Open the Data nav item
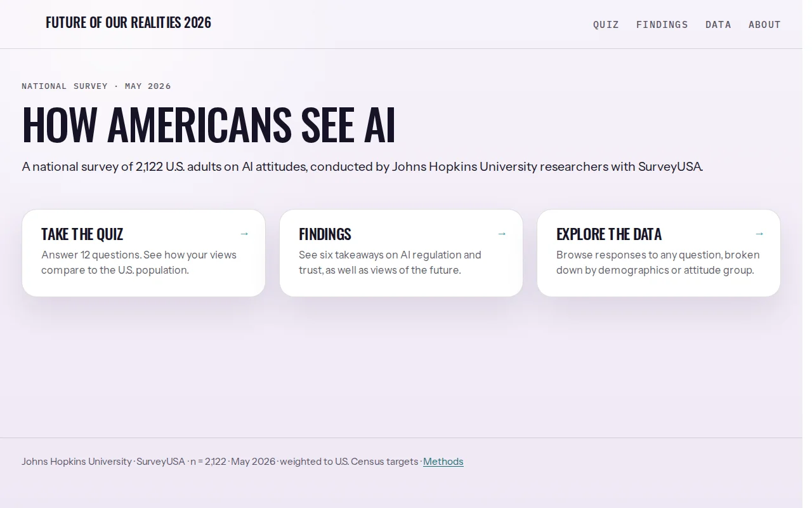Viewport: 812px width, 508px height. click(718, 25)
